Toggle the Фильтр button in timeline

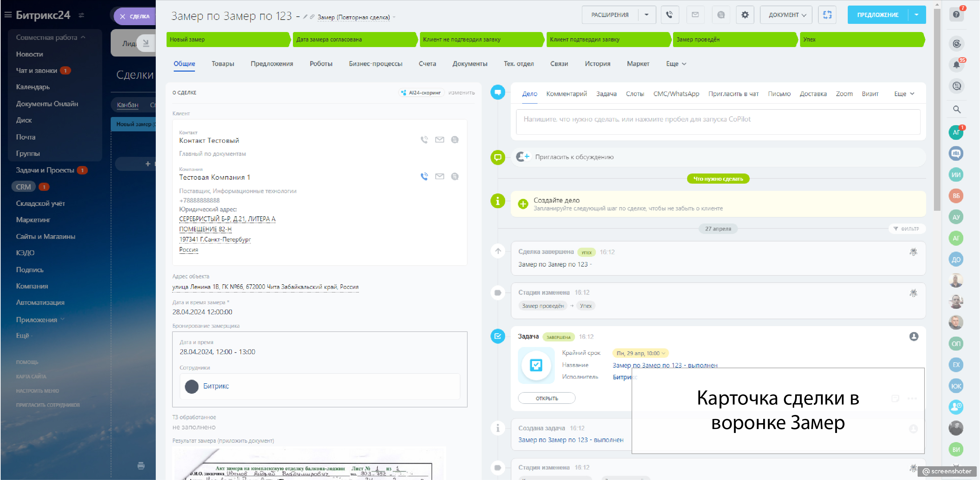tap(907, 229)
